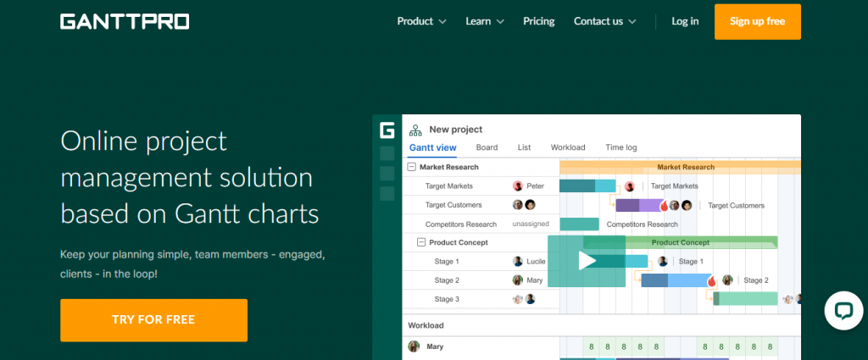The image size is (868, 360).
Task: Click the fire priority icon on Stage 2 bar
Action: coord(711,280)
